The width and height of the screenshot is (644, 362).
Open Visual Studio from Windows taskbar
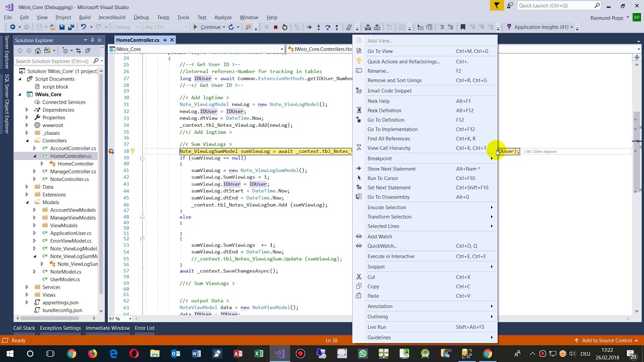coord(279,353)
